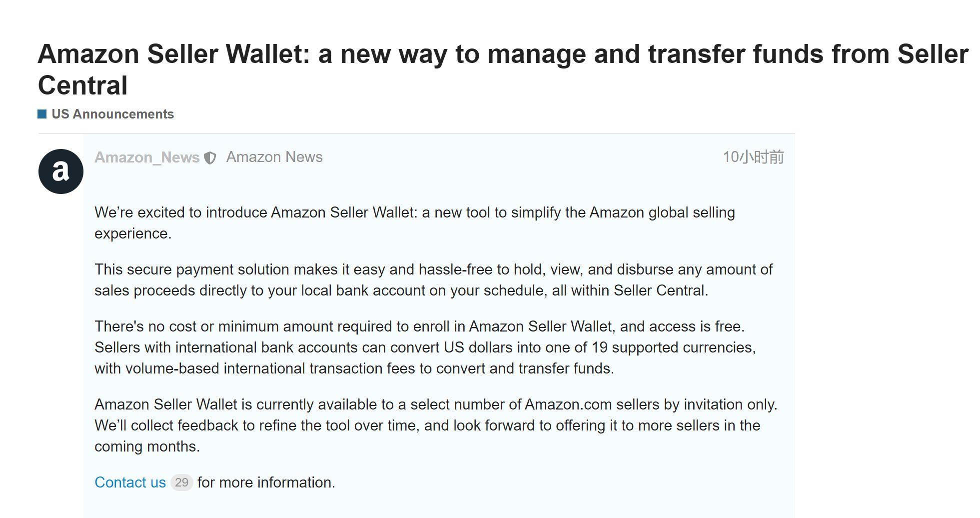Click the blue category square before US Announcements
The image size is (980, 518).
(42, 114)
